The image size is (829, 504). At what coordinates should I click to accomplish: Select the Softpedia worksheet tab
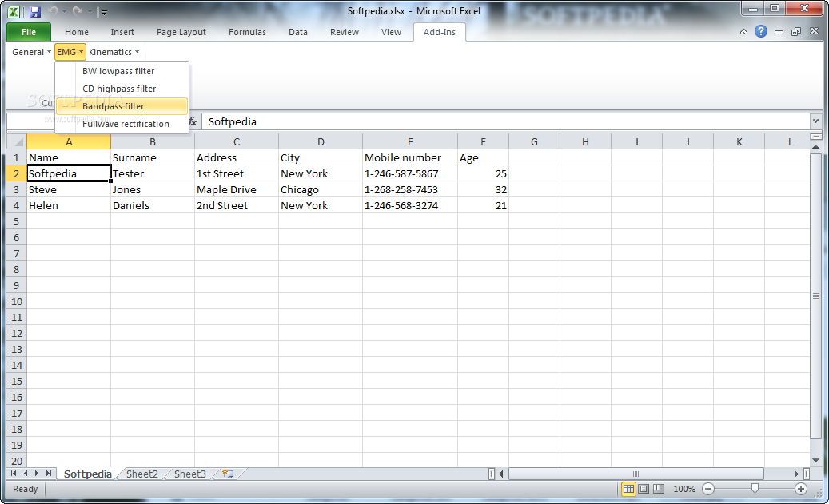tap(88, 474)
